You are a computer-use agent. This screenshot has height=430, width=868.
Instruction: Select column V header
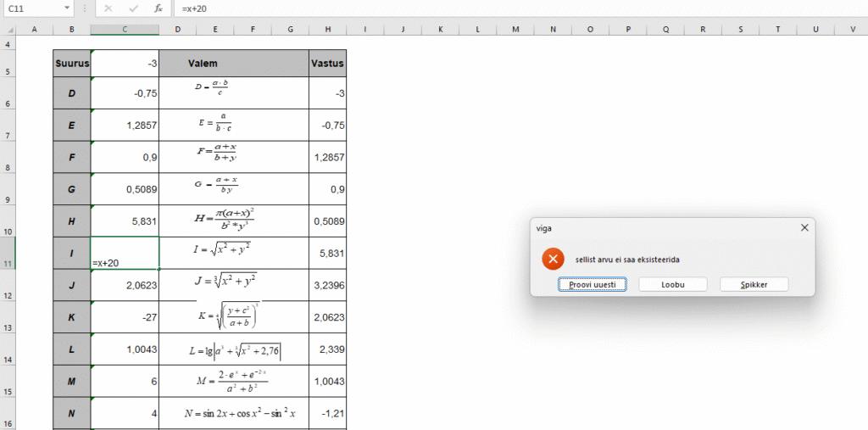click(850, 30)
